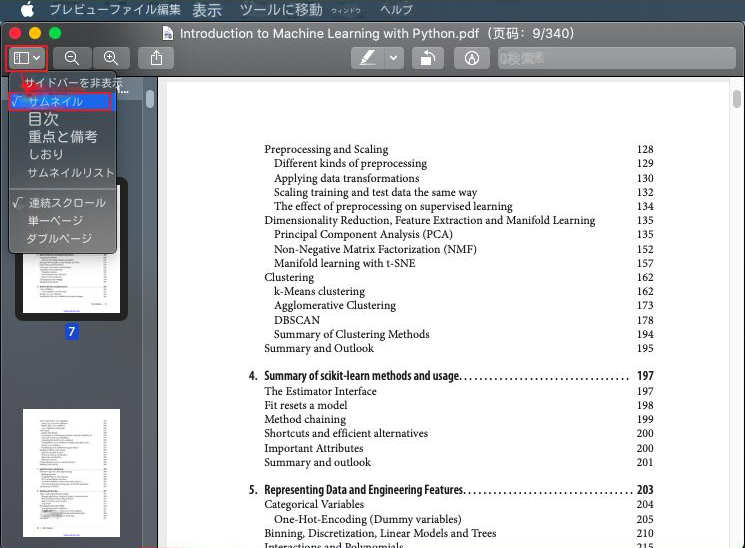
Task: Rotate the page with the rotate icon
Action: coord(427,58)
